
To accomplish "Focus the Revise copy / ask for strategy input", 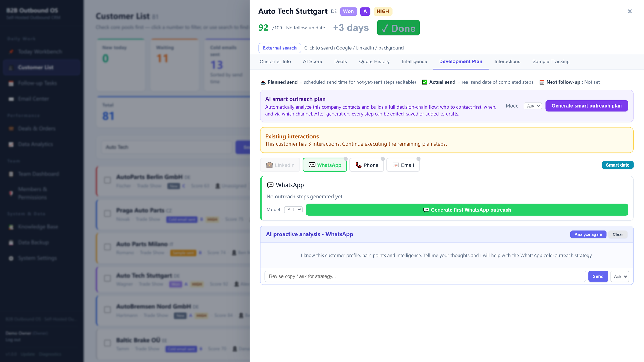I will click(425, 276).
